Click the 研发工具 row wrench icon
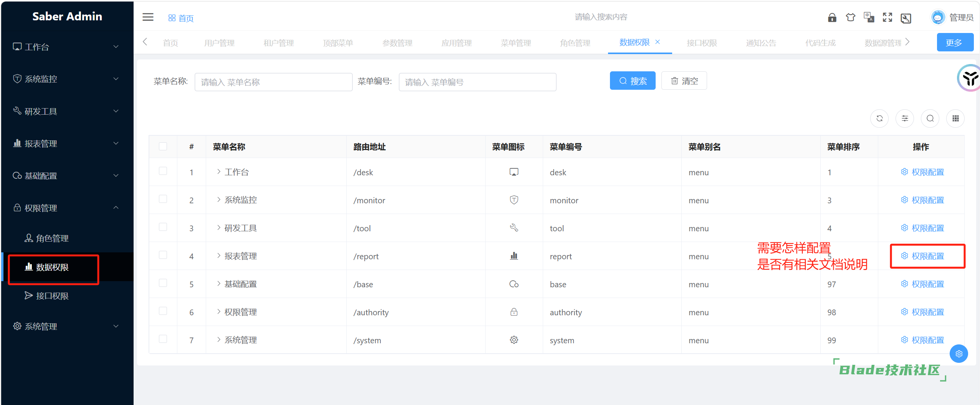 tap(514, 228)
